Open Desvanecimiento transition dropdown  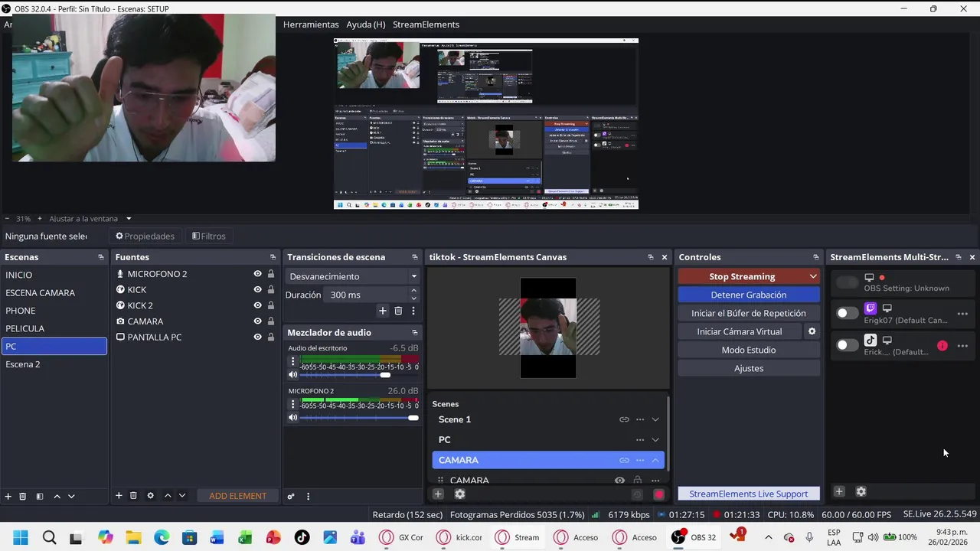coord(352,276)
